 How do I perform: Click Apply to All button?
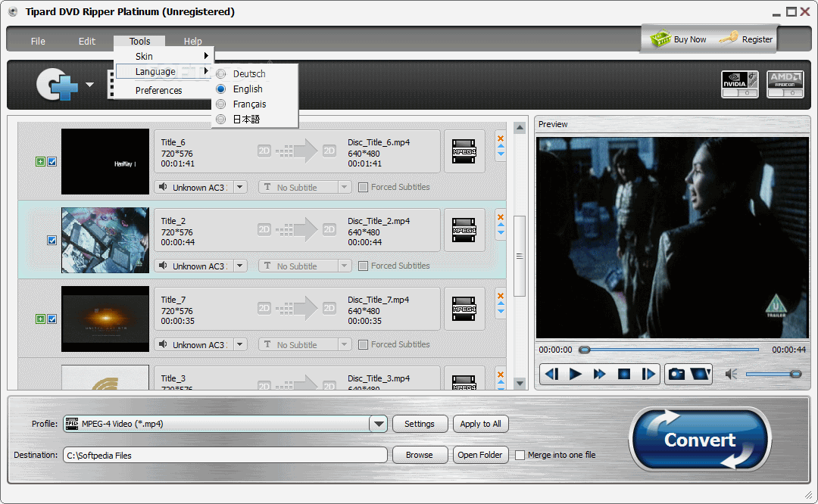click(x=480, y=424)
